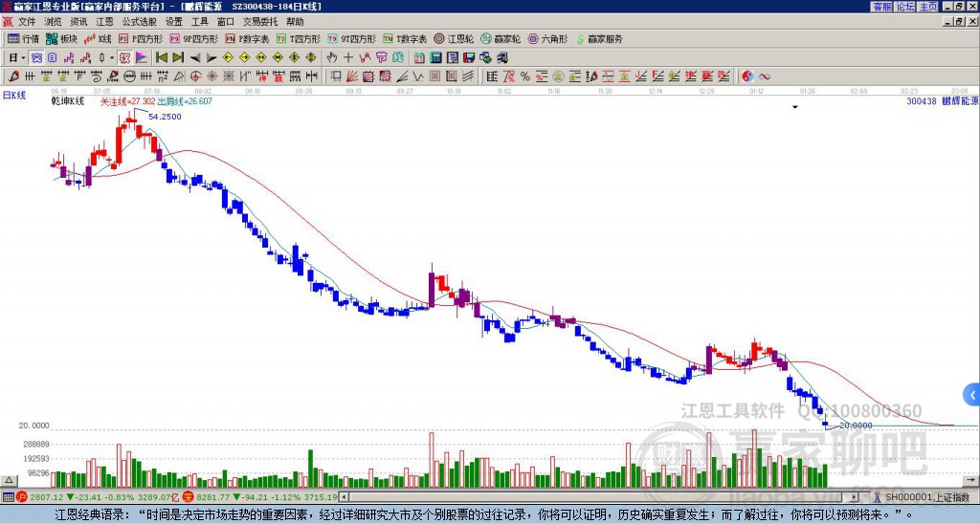
Task: Click the percent % tool icon
Action: 525,76
